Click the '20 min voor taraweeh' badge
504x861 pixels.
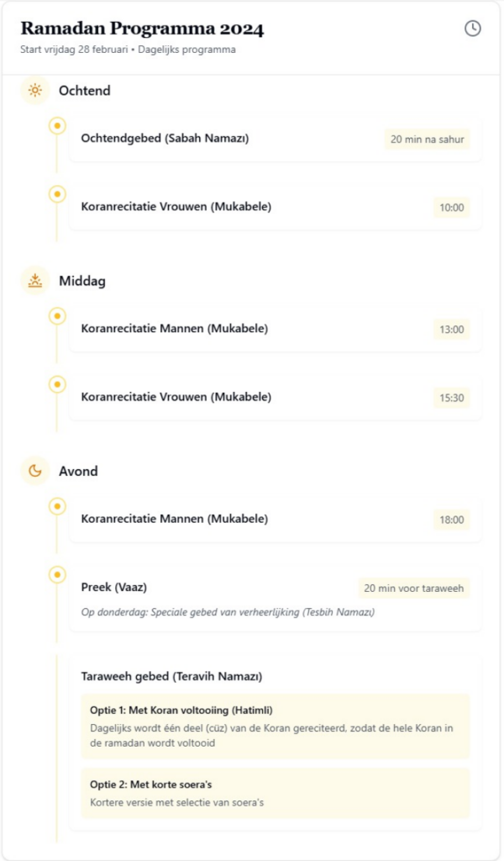click(x=413, y=589)
